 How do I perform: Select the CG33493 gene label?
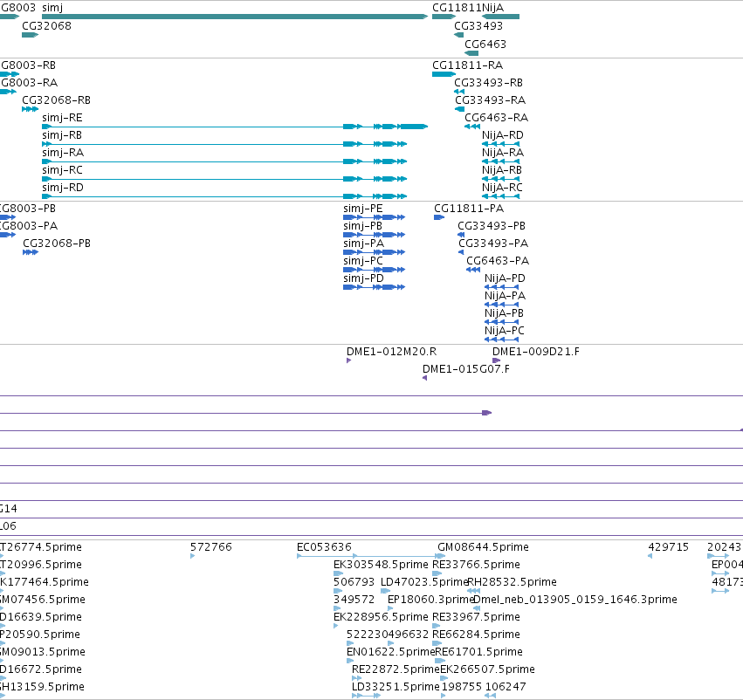(x=478, y=25)
